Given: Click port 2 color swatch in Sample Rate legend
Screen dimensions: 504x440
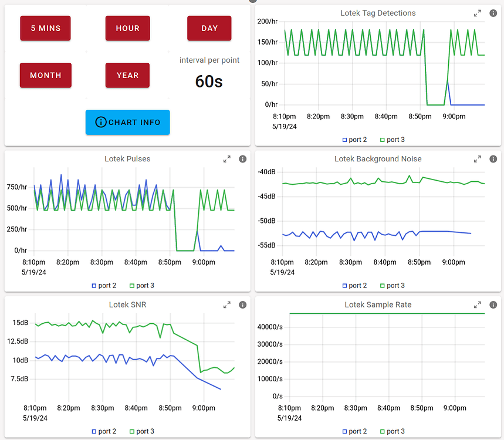Looking at the screenshot, I should coord(345,432).
